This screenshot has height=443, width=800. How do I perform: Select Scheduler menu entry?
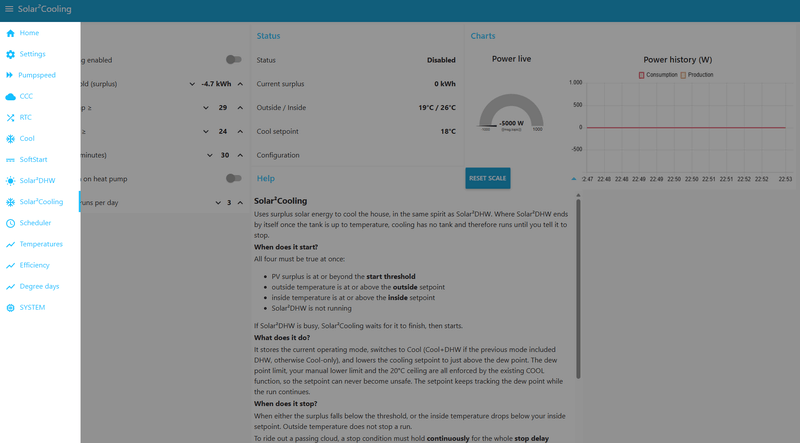click(x=40, y=223)
